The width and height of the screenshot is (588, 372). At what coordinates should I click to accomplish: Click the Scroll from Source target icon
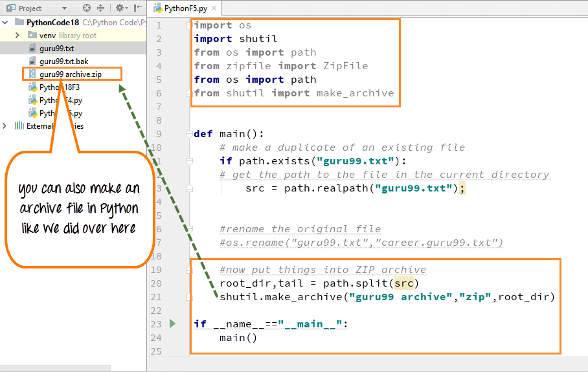87,8
